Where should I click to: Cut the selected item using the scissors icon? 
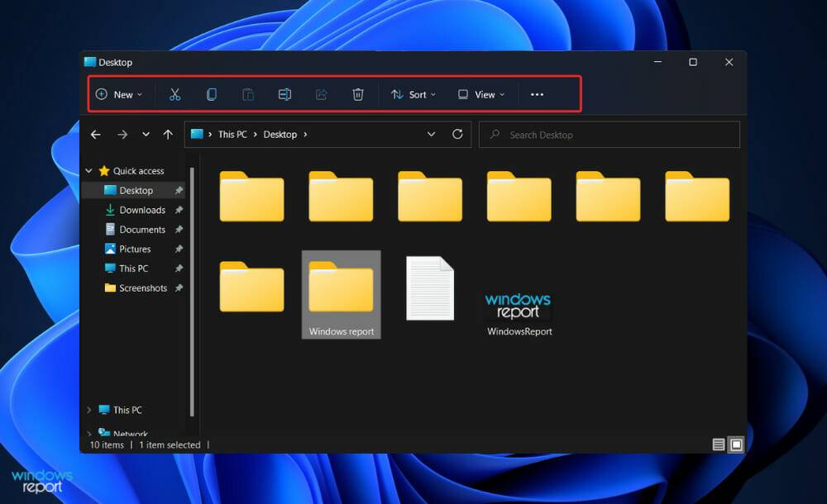tap(174, 94)
